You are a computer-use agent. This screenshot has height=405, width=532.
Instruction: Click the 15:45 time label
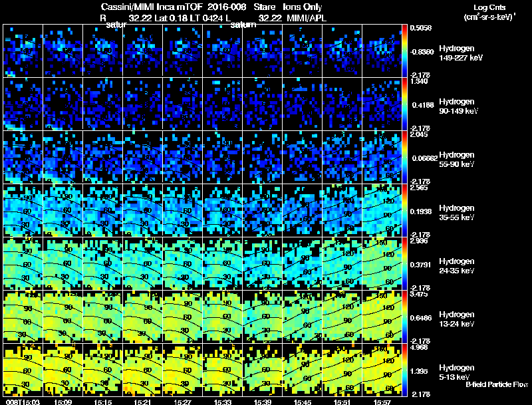tap(303, 402)
